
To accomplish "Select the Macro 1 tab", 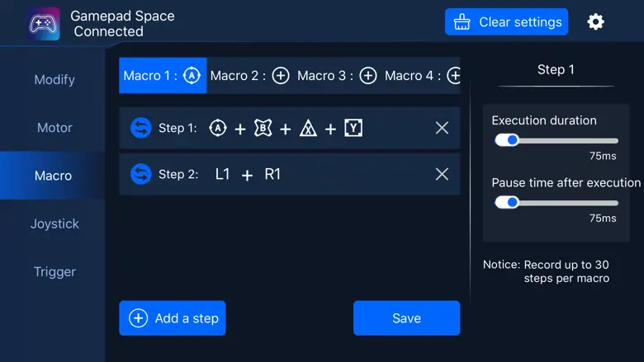I will [x=162, y=76].
